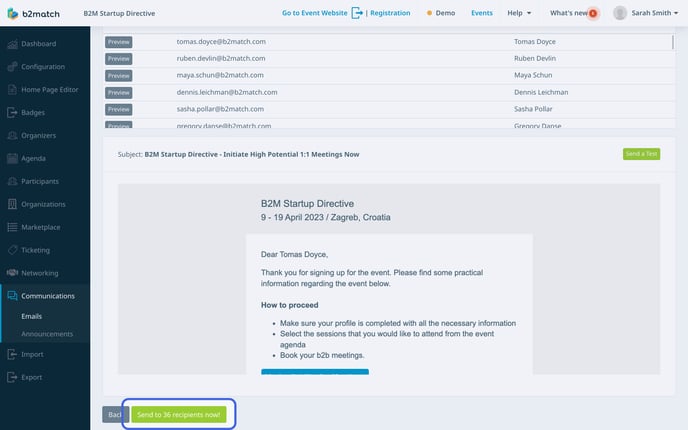Click the b2match logo
The image size is (688, 430).
[33, 13]
